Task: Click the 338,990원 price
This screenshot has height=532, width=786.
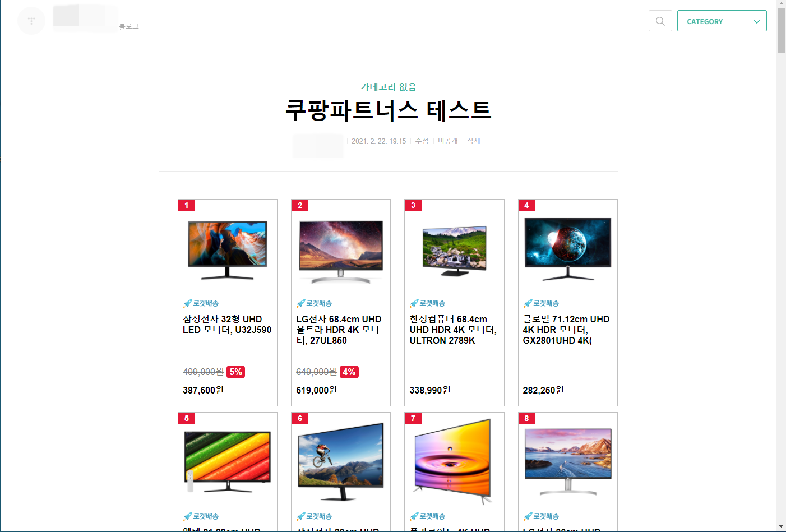Action: click(430, 390)
